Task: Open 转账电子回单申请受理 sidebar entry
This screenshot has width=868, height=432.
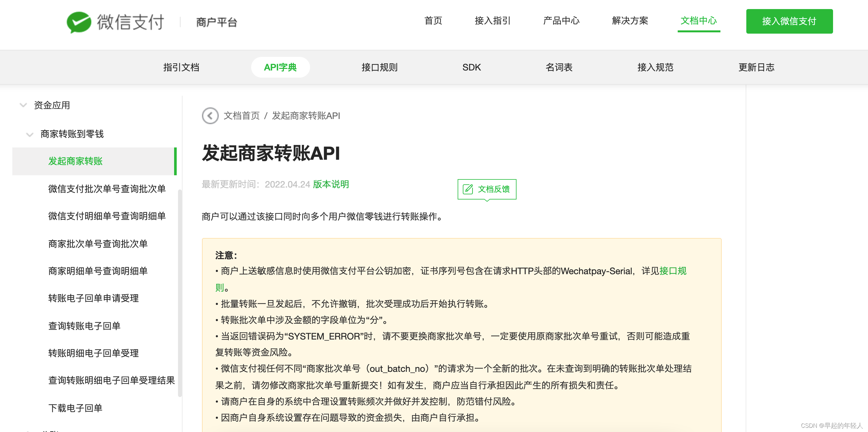Action: pos(93,298)
